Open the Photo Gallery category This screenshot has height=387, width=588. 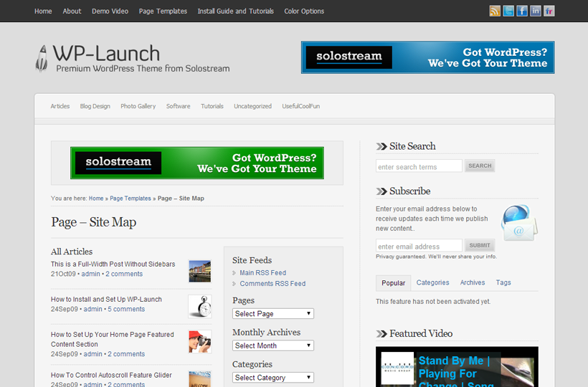[138, 106]
